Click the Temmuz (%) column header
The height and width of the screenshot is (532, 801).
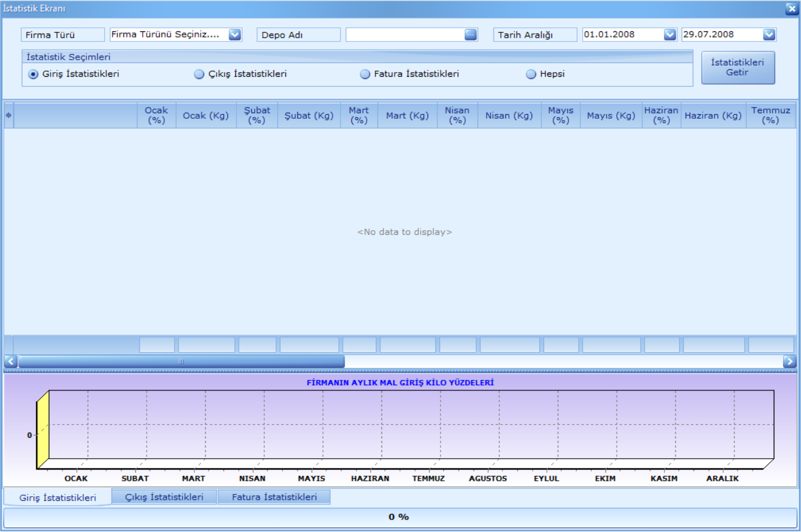point(771,115)
